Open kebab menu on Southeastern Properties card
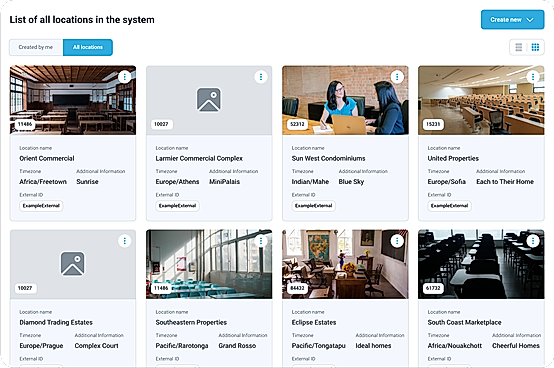Image resolution: width=554 pixels, height=368 pixels. [261, 241]
